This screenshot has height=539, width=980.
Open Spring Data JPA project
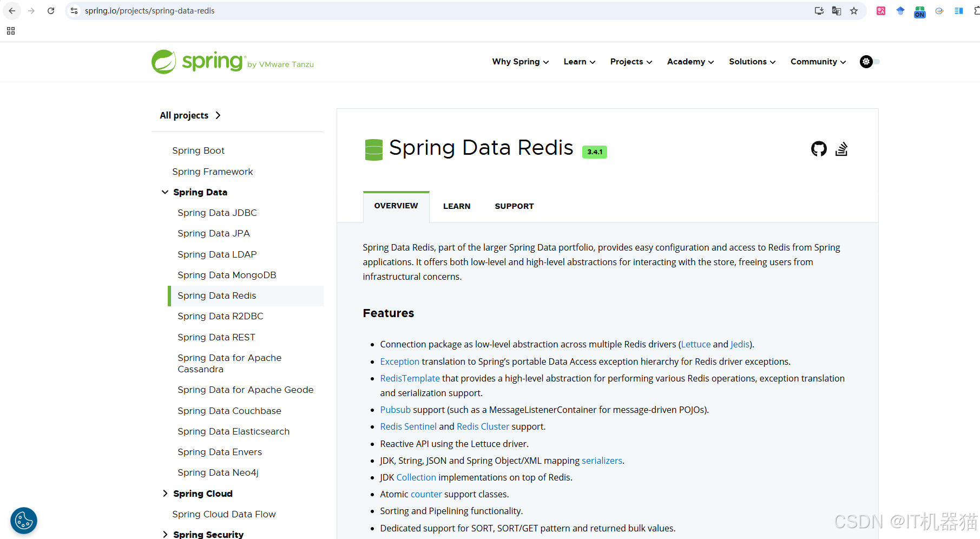[214, 233]
